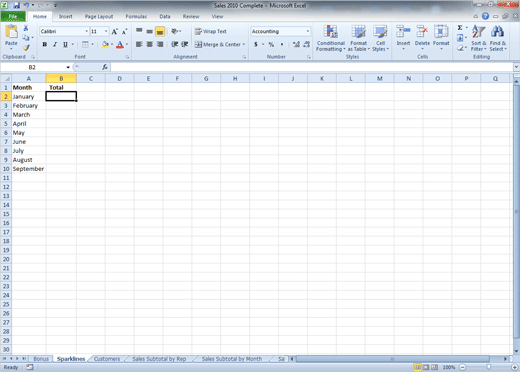Open Conditional Formatting menu
520x372 pixels.
[x=331, y=38]
